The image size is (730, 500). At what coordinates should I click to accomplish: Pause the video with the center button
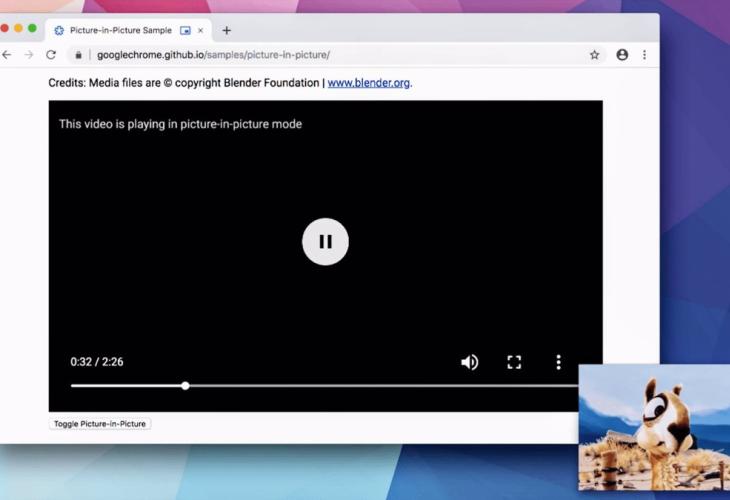coord(325,241)
